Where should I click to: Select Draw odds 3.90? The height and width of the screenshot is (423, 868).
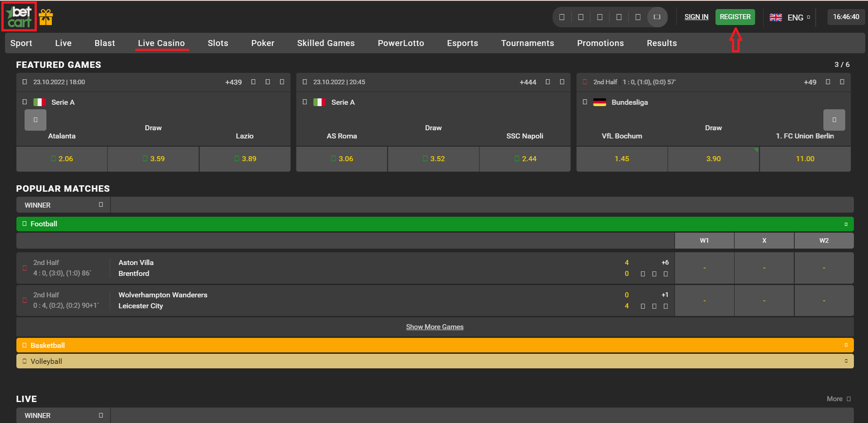coord(713,159)
